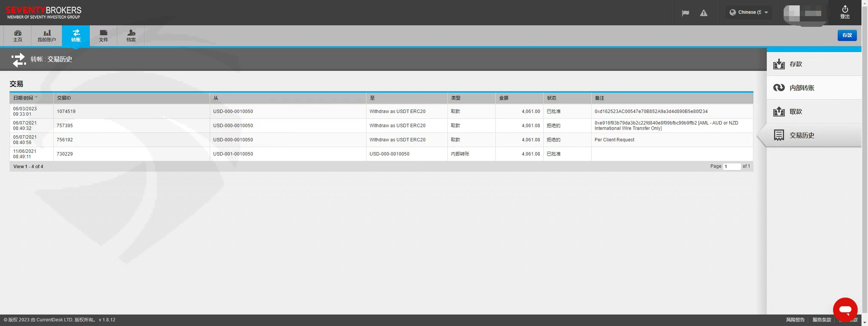Click the page number input field
Image resolution: width=868 pixels, height=326 pixels.
point(732,166)
